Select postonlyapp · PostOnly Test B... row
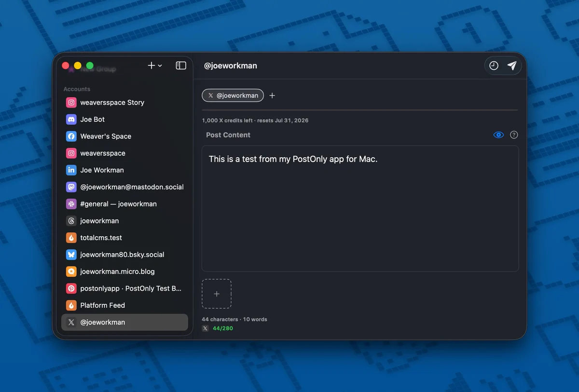The width and height of the screenshot is (579, 392). coord(124,288)
